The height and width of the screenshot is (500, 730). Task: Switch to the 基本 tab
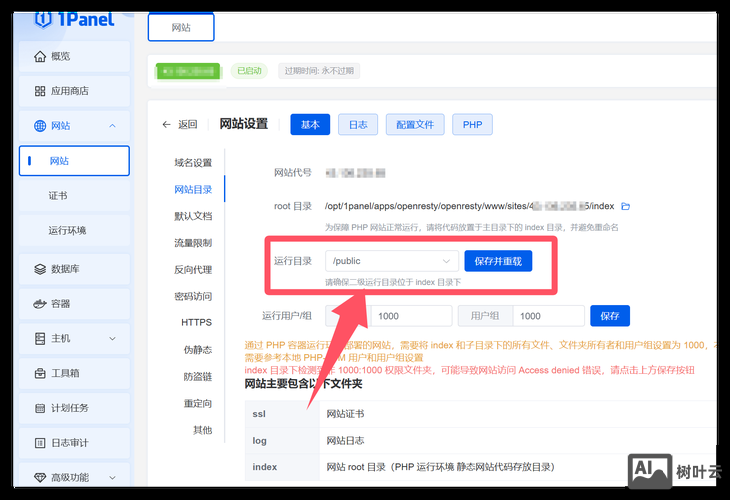[x=310, y=125]
